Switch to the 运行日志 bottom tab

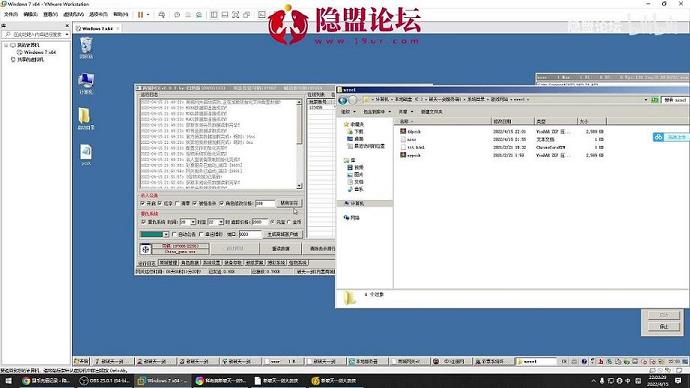(x=147, y=263)
